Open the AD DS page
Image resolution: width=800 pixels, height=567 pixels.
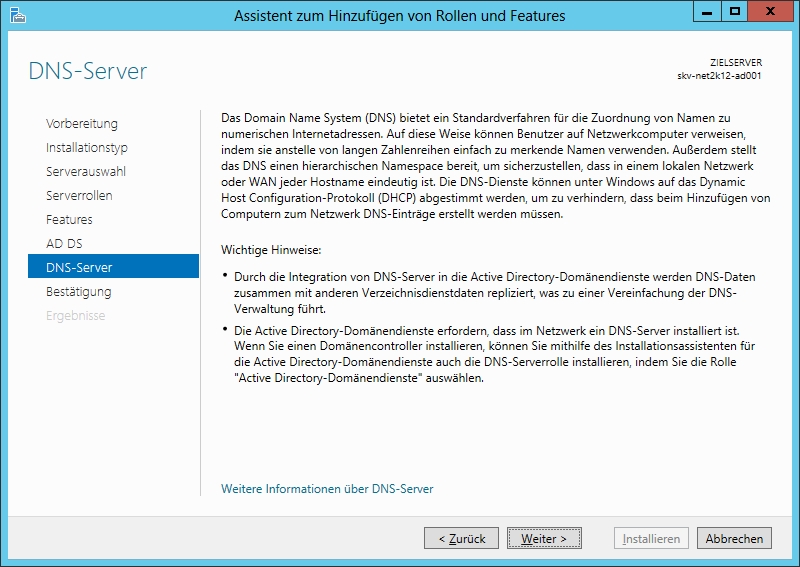click(64, 244)
